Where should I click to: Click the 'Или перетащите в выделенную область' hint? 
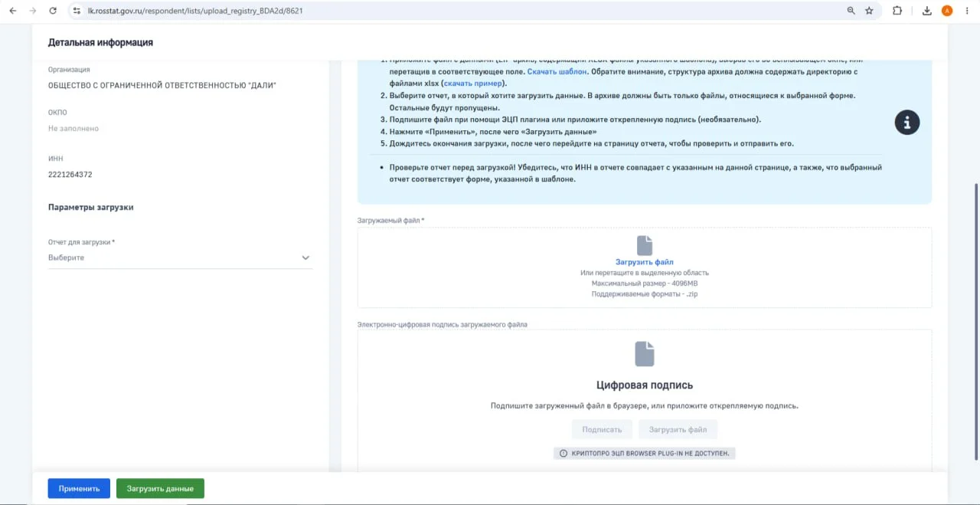[645, 273]
